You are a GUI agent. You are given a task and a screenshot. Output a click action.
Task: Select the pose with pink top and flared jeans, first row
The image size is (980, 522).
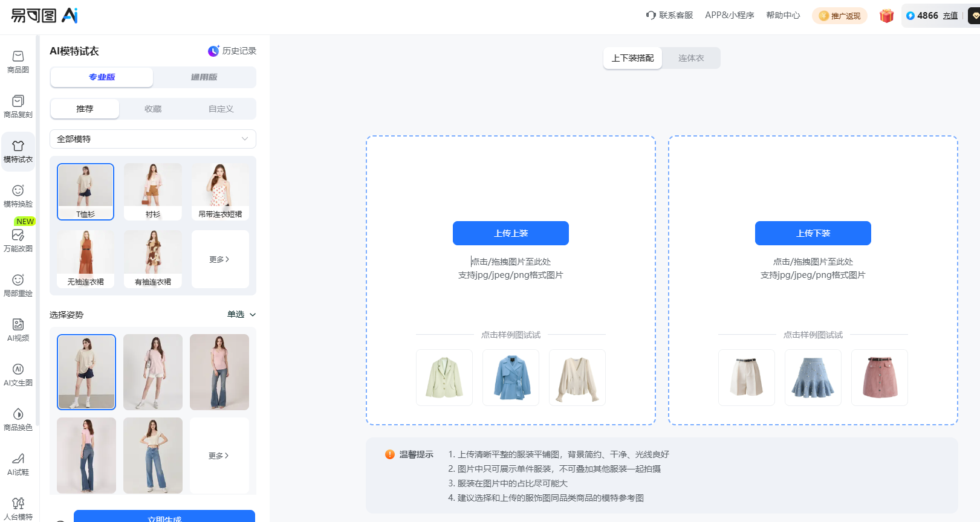(x=219, y=372)
